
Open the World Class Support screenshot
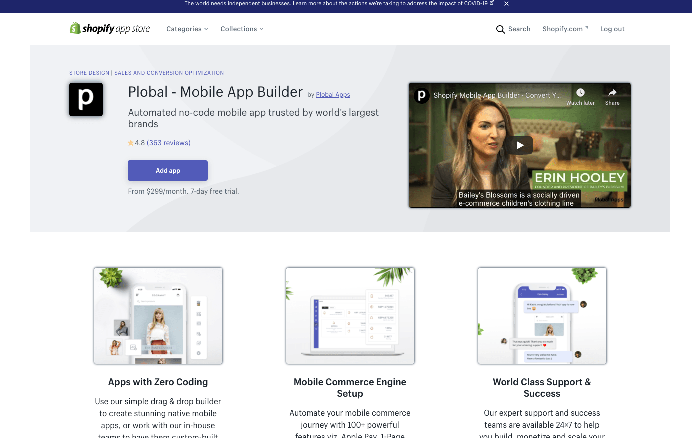[542, 316]
